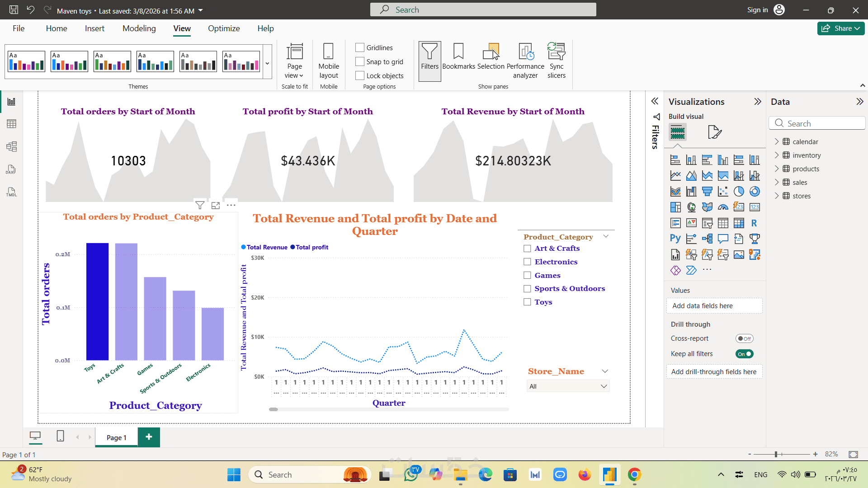Click the Focus mode icon on chart
Image resolution: width=868 pixels, height=488 pixels.
[x=216, y=205]
